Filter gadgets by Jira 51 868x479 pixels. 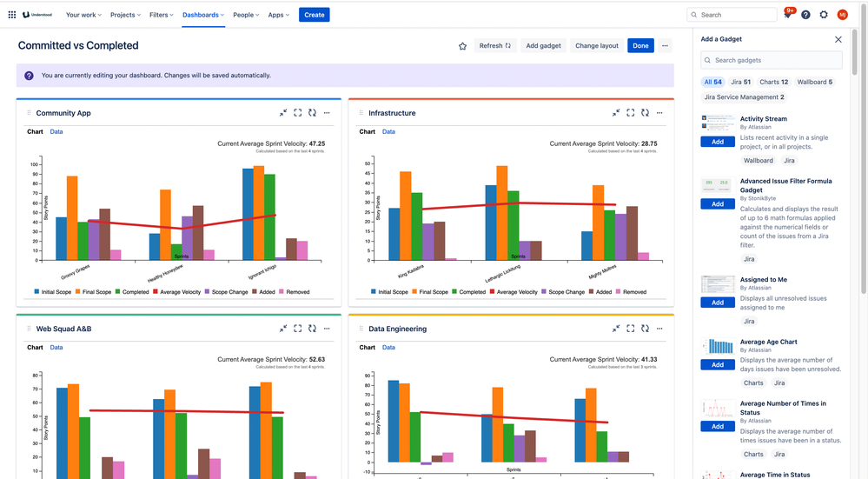[x=740, y=82]
